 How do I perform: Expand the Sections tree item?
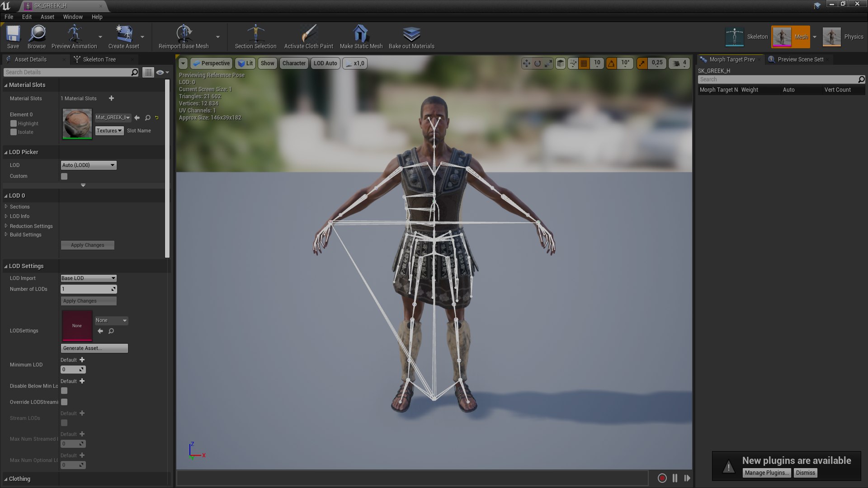pos(6,206)
